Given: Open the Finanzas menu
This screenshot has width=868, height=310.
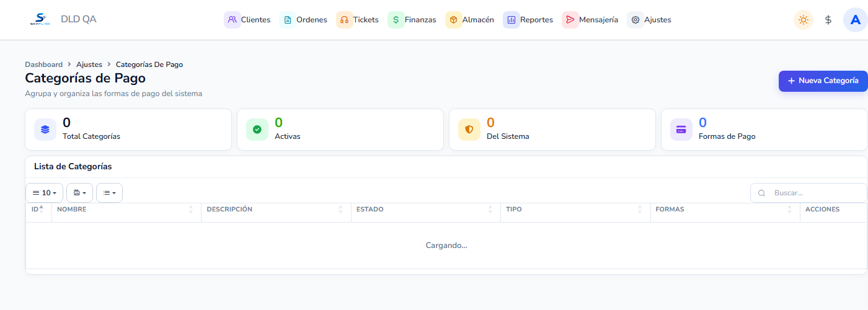Looking at the screenshot, I should (x=412, y=20).
